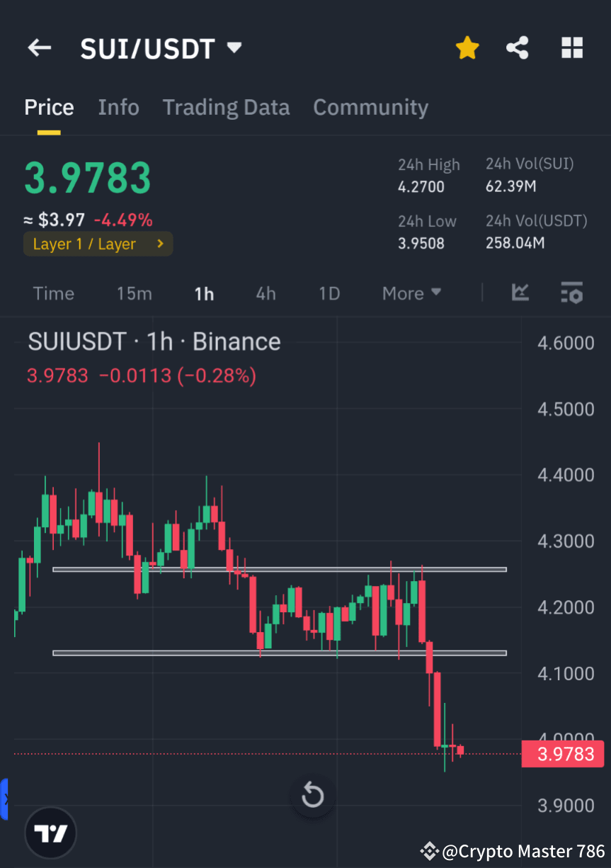Open the share icon

click(x=518, y=47)
